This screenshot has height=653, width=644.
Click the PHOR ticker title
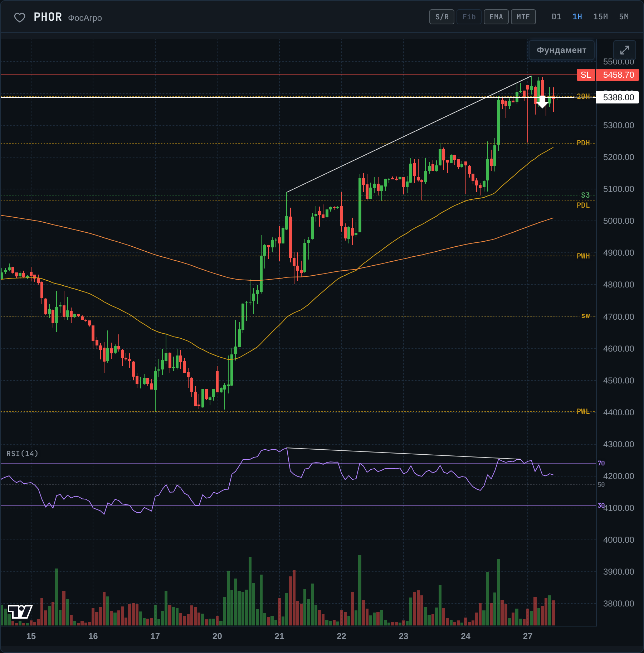pyautogui.click(x=48, y=17)
